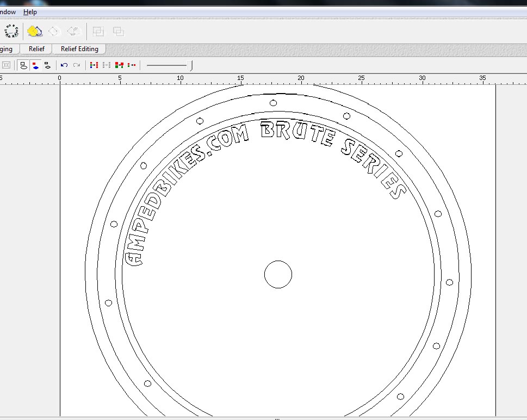Select the Text on a Curve tool
The image size is (527, 420).
pyautogui.click(x=11, y=32)
